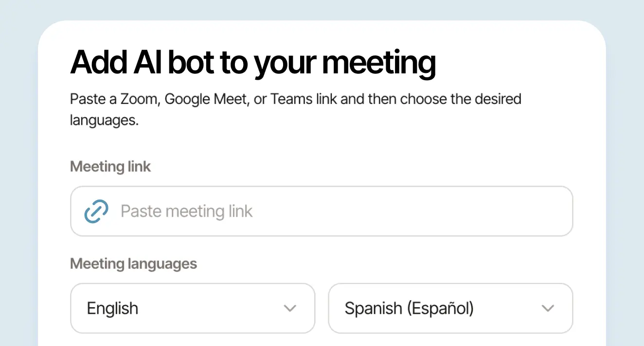Expand the chevron beside Spanish (Español)
The width and height of the screenshot is (644, 346).
pyautogui.click(x=548, y=308)
